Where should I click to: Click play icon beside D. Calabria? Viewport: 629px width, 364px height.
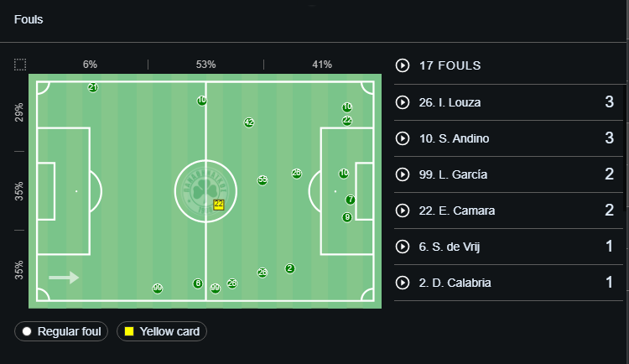(x=403, y=283)
